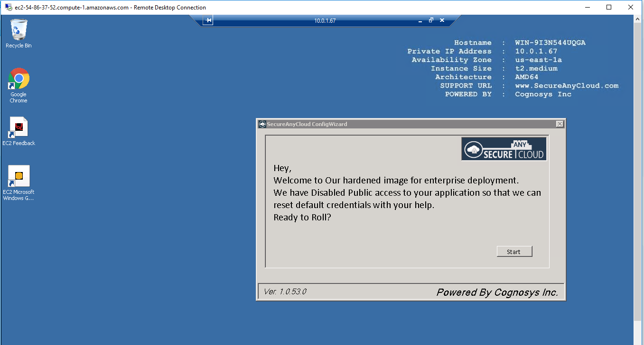Close the SecureAnyCloud ConfigWizard dialog
The image size is (644, 345).
pos(560,124)
